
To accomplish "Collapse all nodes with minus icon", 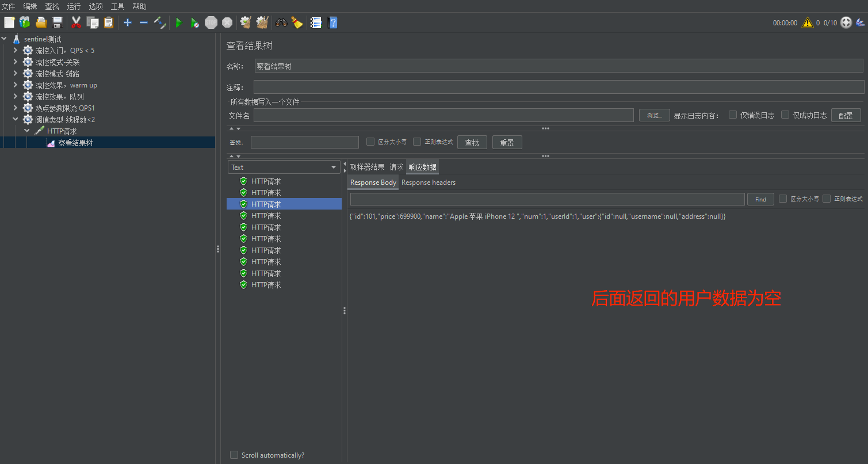I will (x=144, y=22).
